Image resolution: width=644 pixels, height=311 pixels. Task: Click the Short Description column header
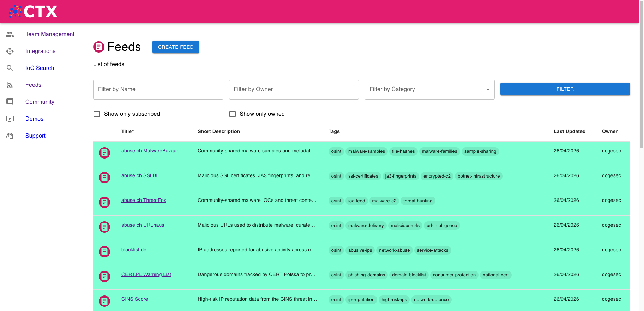[219, 131]
